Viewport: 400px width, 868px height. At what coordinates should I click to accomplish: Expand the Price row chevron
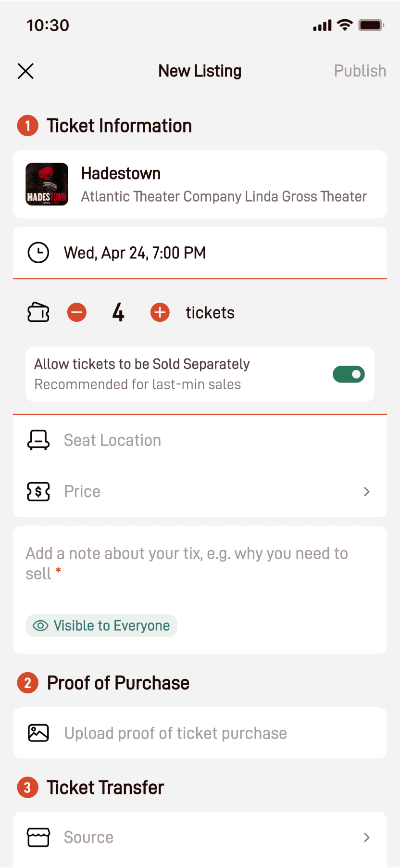click(367, 492)
